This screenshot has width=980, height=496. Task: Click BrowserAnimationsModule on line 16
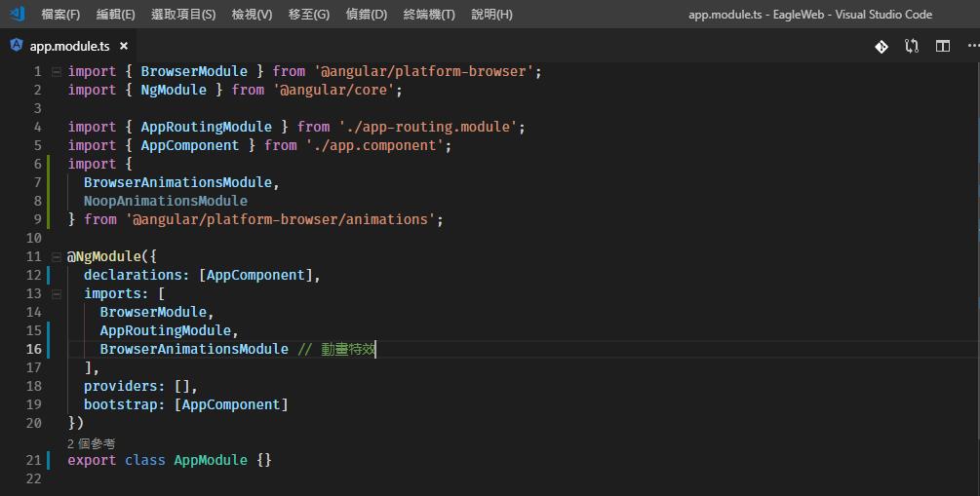[194, 349]
